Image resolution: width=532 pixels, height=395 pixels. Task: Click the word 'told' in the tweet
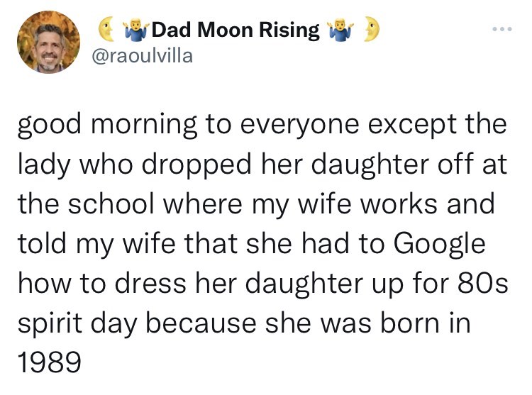tap(42, 243)
